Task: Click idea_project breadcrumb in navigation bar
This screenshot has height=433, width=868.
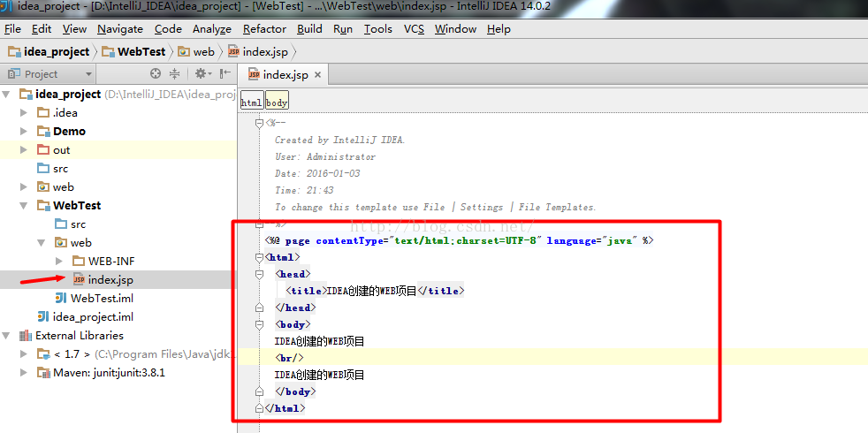Action: (x=49, y=52)
